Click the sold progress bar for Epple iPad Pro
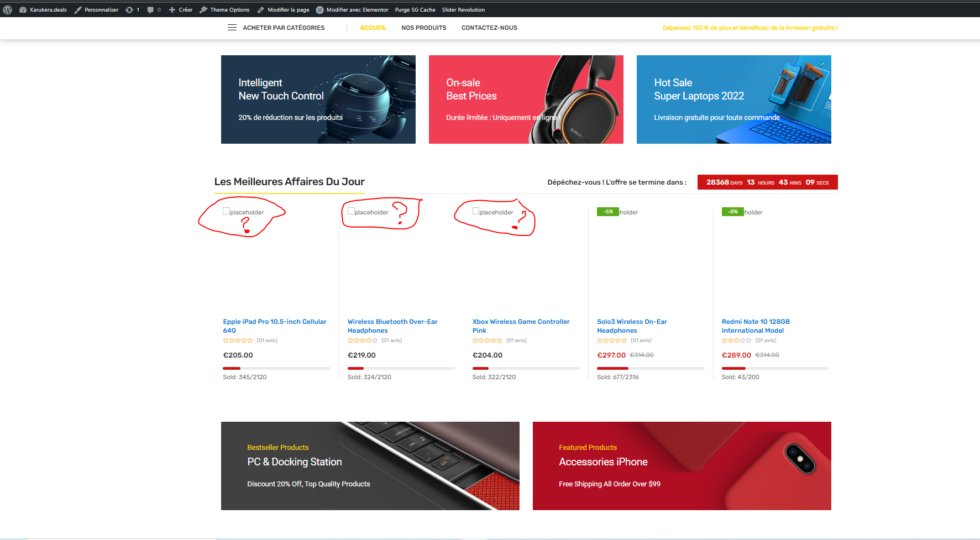This screenshot has height=540, width=980. click(276, 368)
